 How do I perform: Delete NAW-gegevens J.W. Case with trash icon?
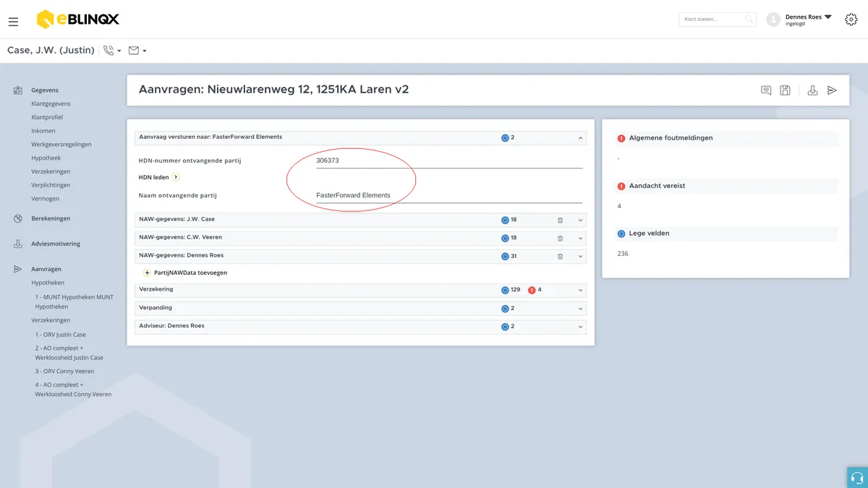(x=560, y=220)
